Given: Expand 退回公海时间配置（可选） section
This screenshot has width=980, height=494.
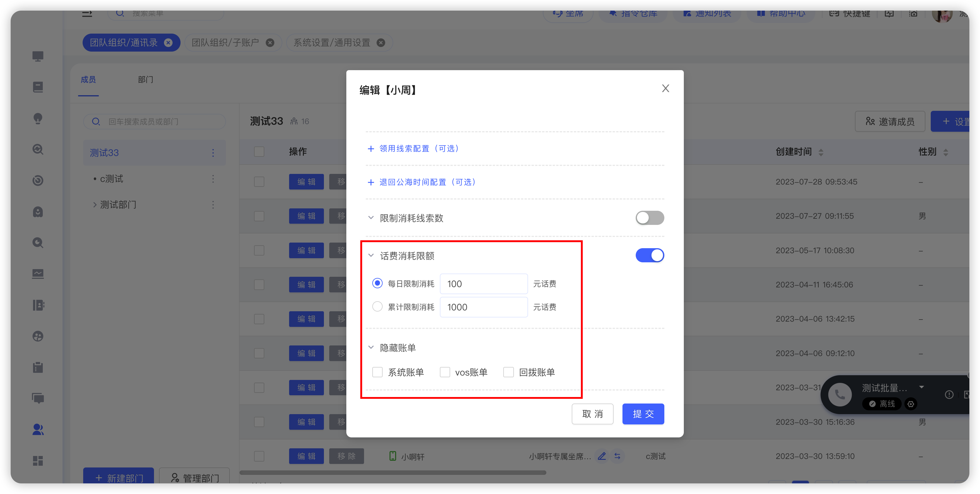Looking at the screenshot, I should (422, 182).
